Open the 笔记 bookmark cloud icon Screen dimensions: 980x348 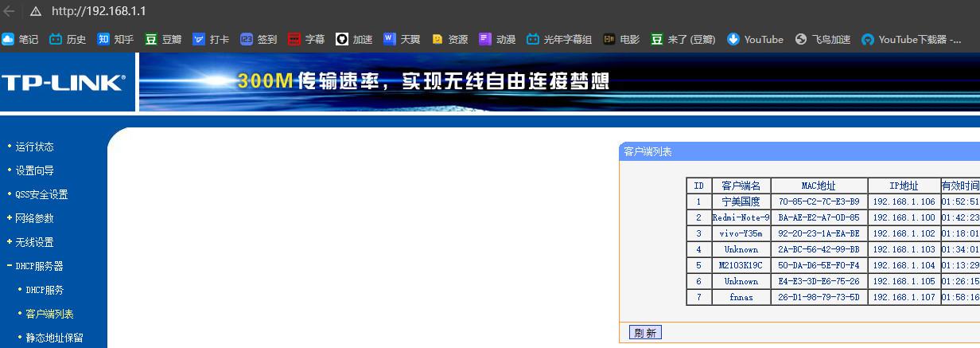click(8, 39)
